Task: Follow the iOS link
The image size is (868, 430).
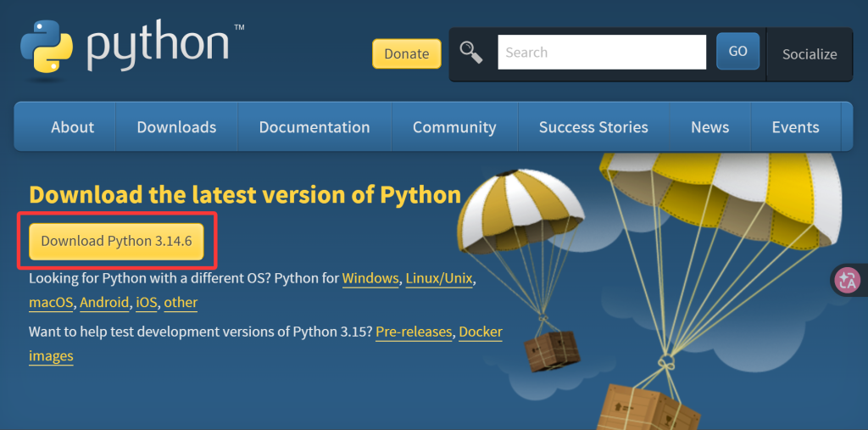Action: point(147,303)
